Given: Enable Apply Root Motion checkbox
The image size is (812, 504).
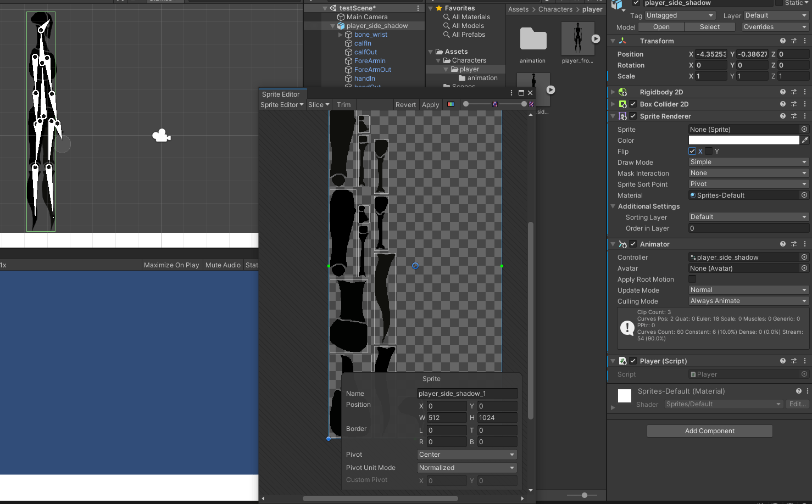Looking at the screenshot, I should pos(692,279).
